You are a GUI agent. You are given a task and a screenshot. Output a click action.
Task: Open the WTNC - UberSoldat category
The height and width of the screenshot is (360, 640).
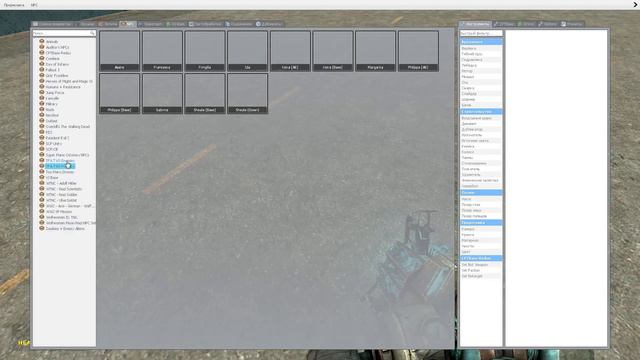61,200
